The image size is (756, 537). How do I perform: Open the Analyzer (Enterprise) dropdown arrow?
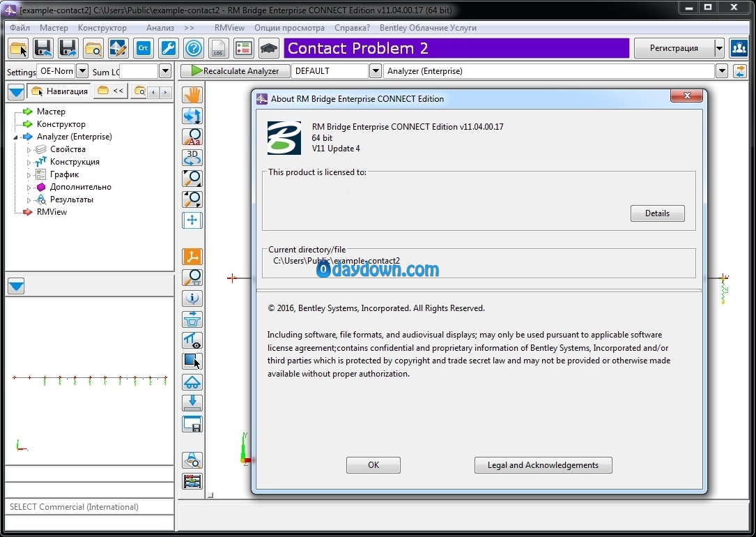pyautogui.click(x=722, y=71)
